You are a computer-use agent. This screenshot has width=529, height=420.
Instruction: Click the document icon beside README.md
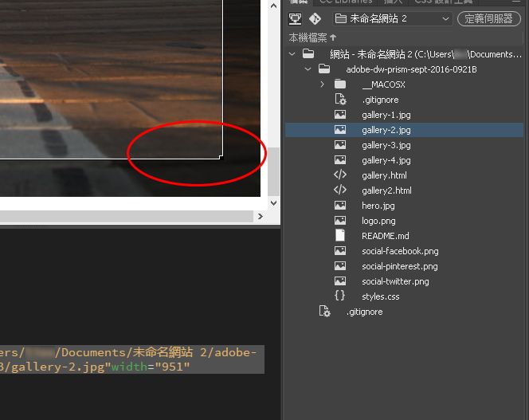[x=340, y=235]
